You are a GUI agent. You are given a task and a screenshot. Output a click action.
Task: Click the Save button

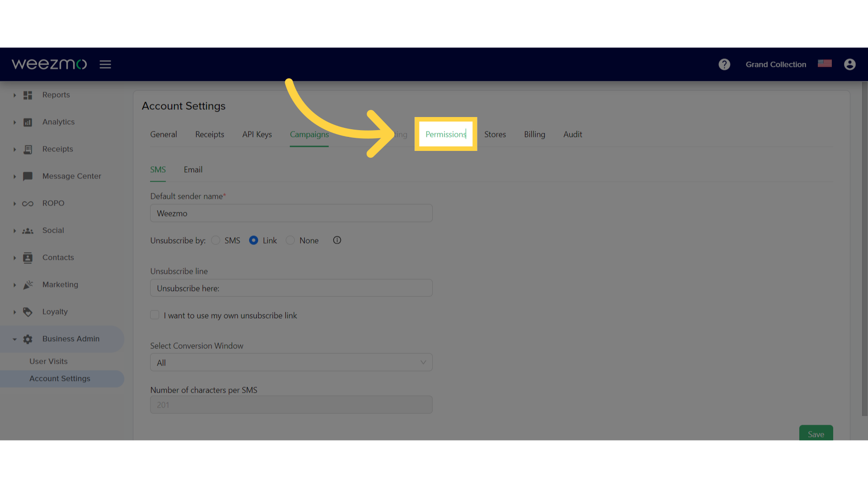pyautogui.click(x=816, y=433)
